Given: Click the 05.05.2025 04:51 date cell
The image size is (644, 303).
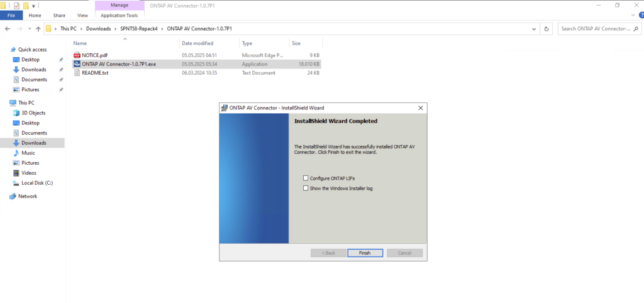Looking at the screenshot, I should click(x=199, y=55).
